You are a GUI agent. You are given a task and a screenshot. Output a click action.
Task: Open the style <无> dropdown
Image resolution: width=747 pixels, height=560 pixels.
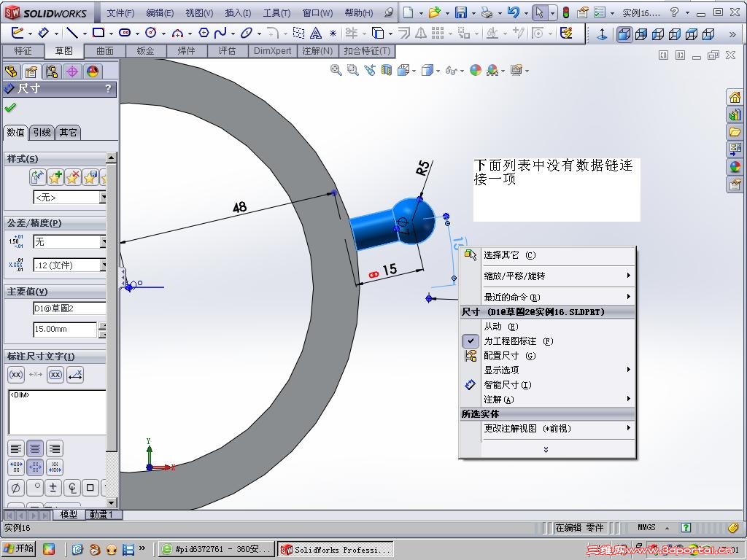(x=103, y=197)
